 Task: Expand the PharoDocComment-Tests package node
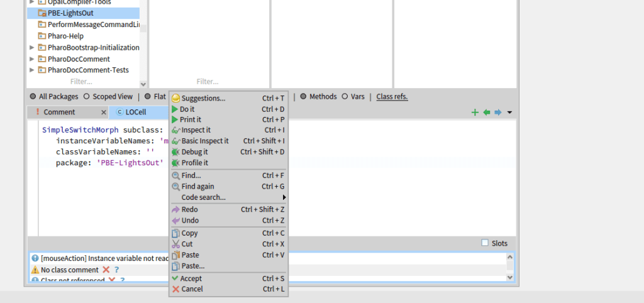pos(32,70)
